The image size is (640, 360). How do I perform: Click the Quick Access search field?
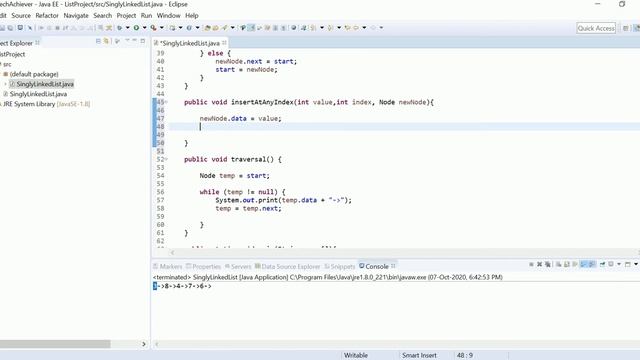point(596,28)
